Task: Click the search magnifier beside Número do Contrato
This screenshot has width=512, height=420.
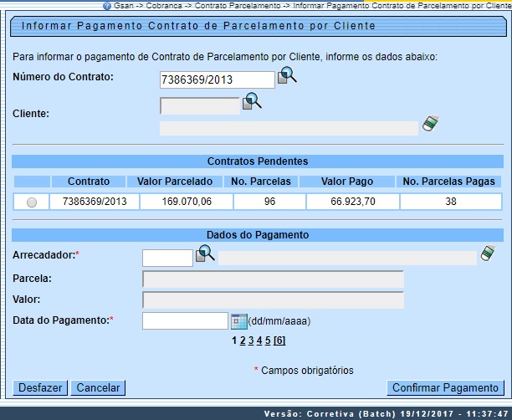Action: [x=288, y=76]
